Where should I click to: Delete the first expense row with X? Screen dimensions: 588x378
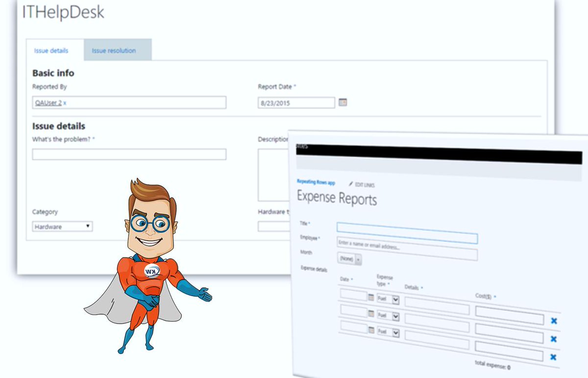click(x=554, y=321)
